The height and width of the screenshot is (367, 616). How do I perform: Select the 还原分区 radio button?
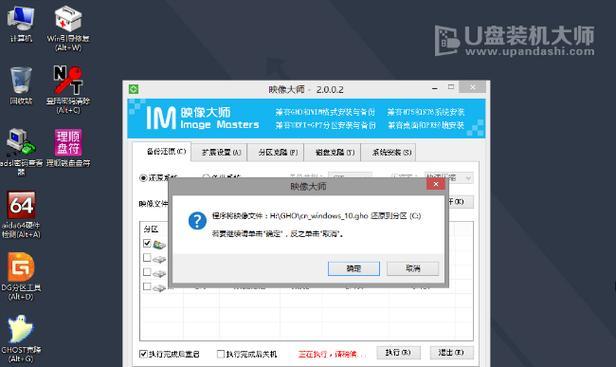pos(143,178)
